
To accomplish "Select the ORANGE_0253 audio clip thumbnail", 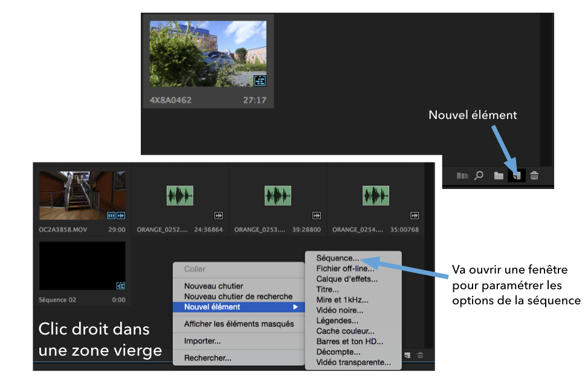I will click(x=278, y=195).
